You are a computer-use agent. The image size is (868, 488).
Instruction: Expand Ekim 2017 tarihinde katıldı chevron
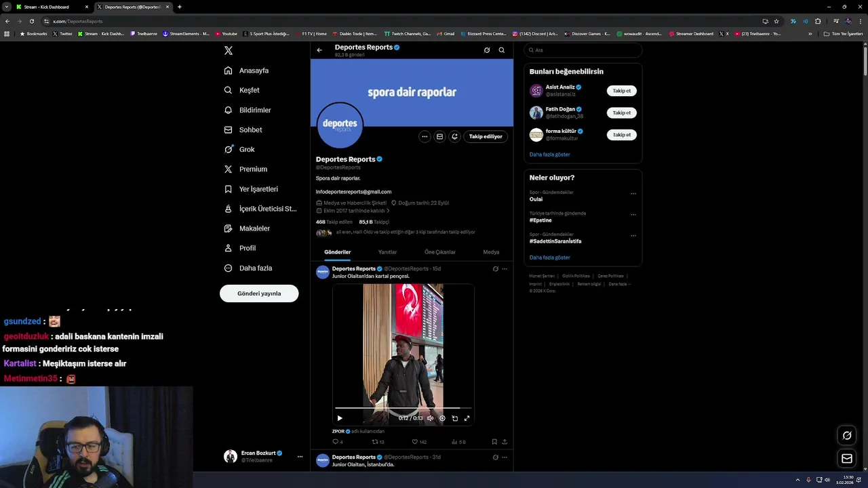coord(388,211)
